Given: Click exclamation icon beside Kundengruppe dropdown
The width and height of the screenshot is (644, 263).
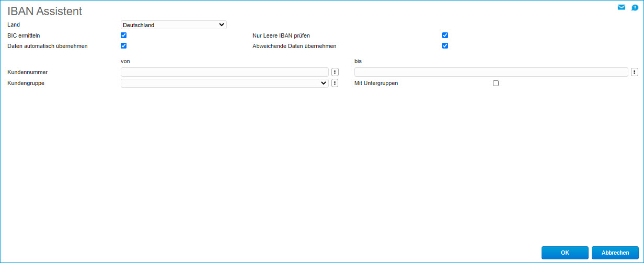Looking at the screenshot, I should [335, 83].
